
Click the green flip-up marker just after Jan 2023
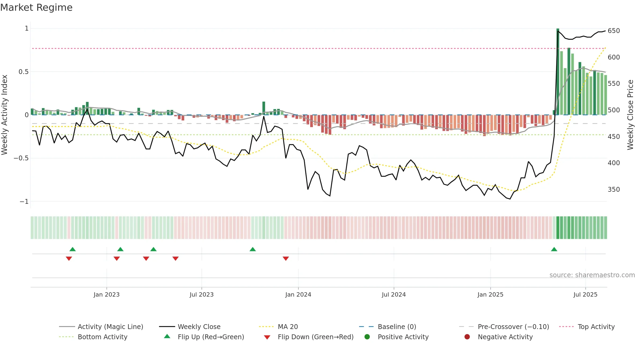pyautogui.click(x=120, y=249)
